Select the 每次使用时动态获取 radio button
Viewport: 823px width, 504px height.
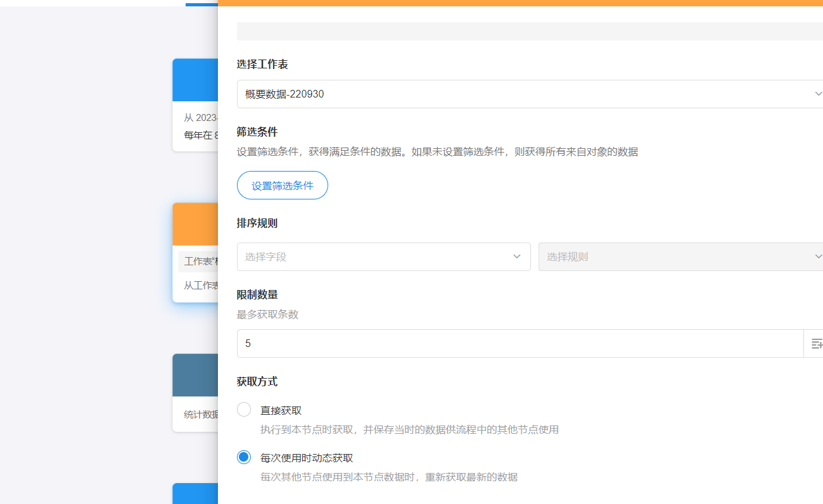tap(244, 457)
